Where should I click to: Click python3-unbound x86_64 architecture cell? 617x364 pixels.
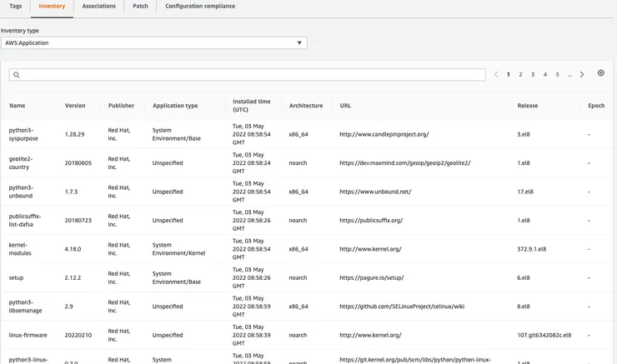coord(298,192)
